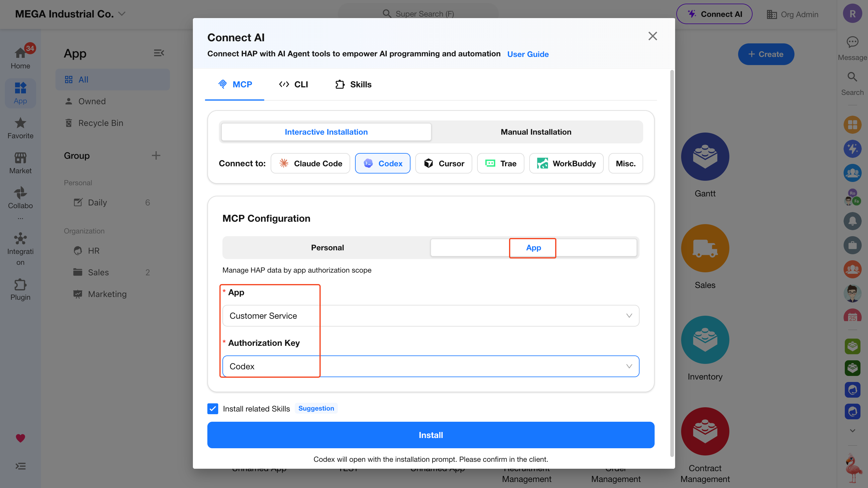Screen dimensions: 868x488
Task: Click the bell notification icon
Action: (x=852, y=221)
